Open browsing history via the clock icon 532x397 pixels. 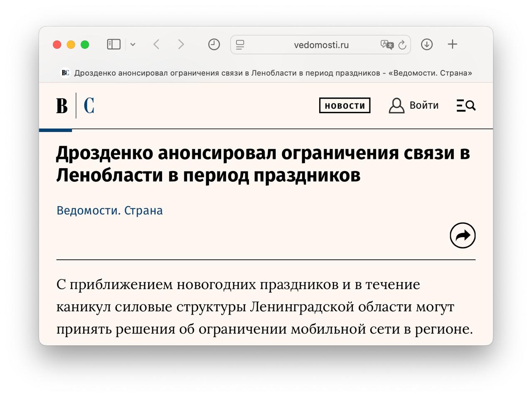pyautogui.click(x=214, y=44)
